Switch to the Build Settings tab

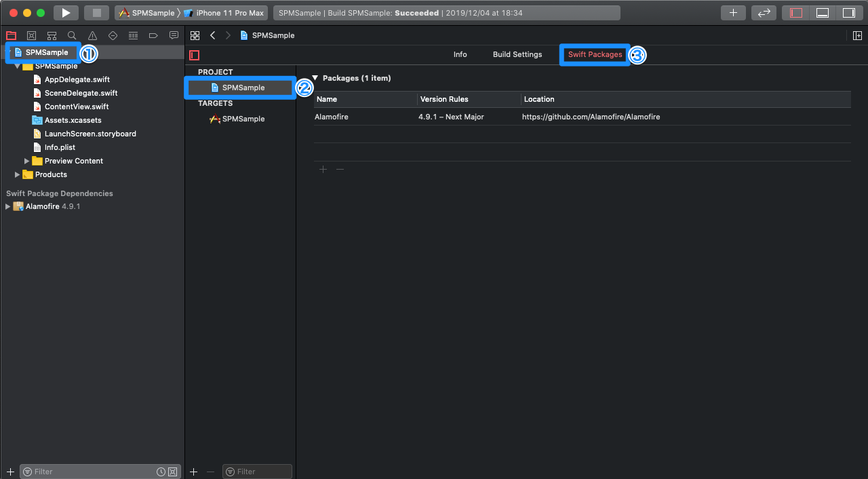click(517, 54)
